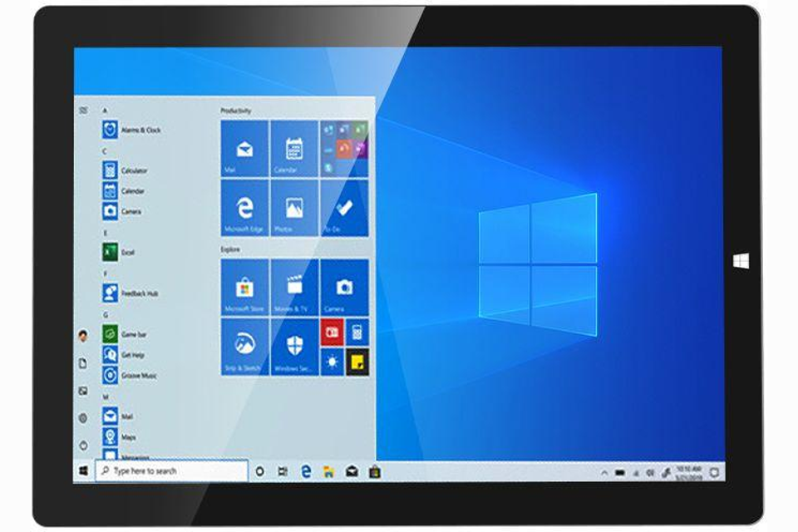Viewport: 798px width, 532px height.
Task: Show hidden system tray icons
Action: [x=604, y=473]
